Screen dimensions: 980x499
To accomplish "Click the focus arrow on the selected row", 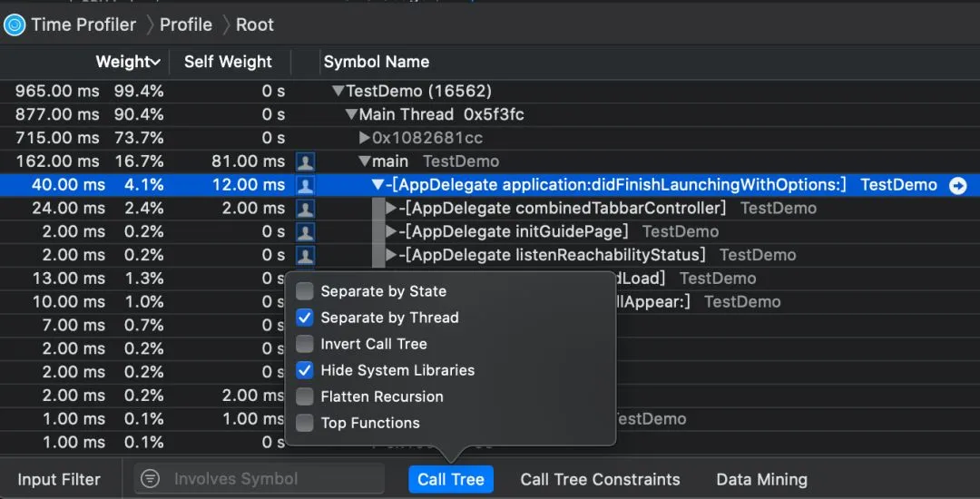I will [x=958, y=185].
